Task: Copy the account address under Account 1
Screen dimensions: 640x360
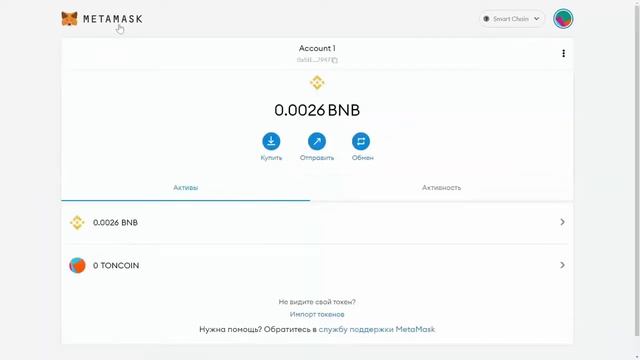Action: pos(317,60)
